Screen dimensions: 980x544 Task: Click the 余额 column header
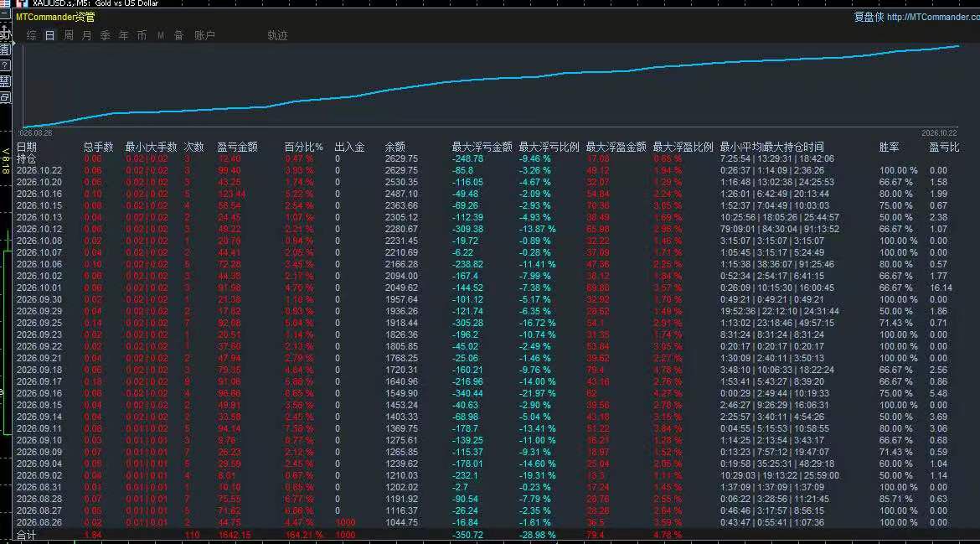[x=395, y=147]
